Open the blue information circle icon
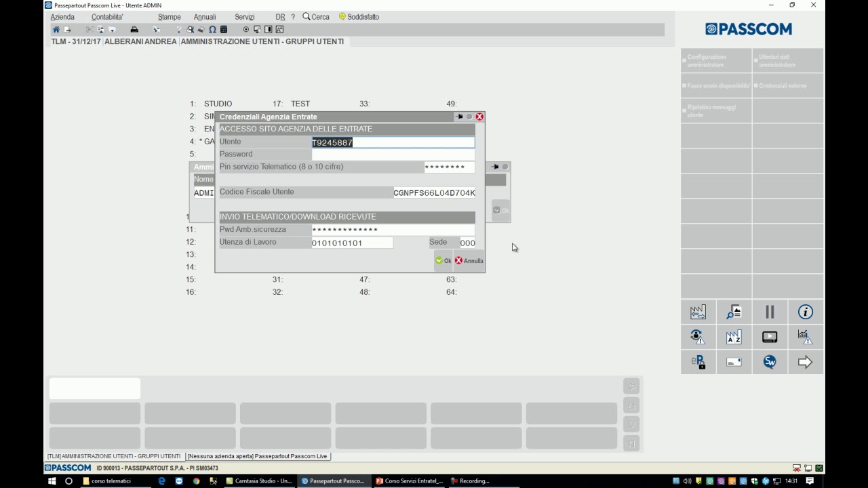868x488 pixels. (x=806, y=312)
